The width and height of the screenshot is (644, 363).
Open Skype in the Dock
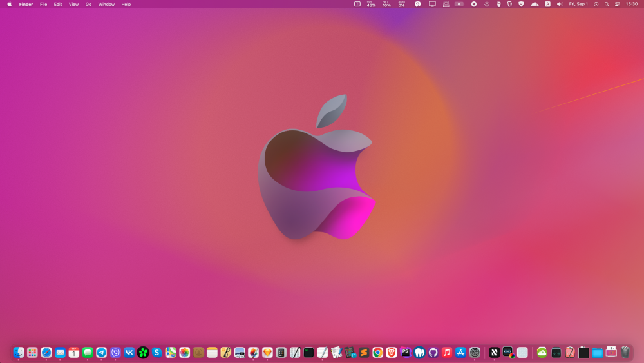(156, 352)
